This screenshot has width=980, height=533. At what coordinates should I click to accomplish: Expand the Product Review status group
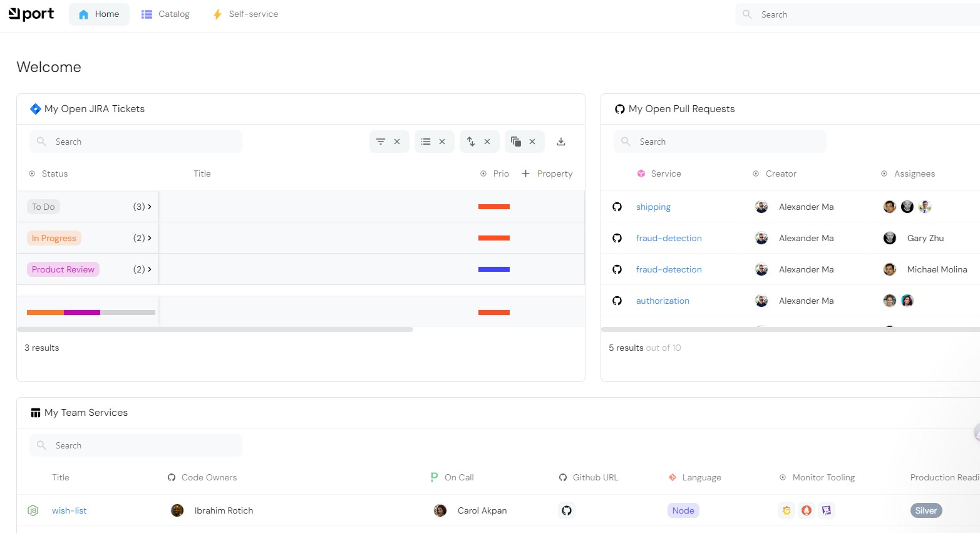click(149, 269)
